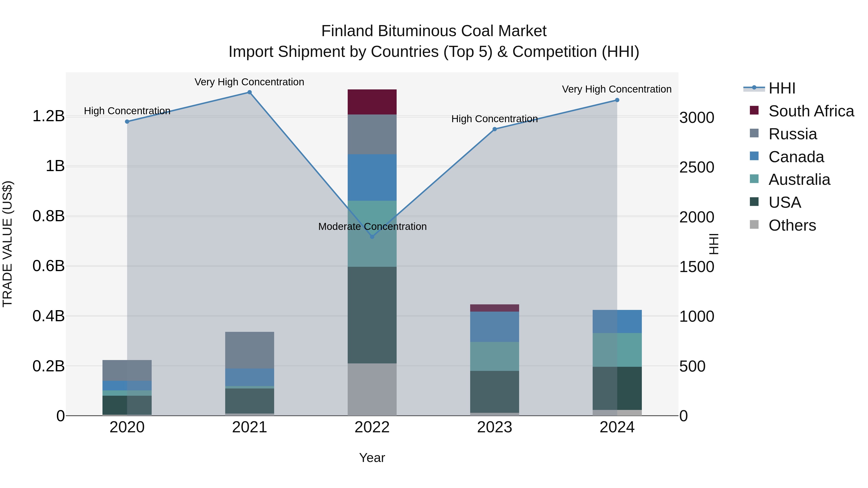Viewport: 868px width, 488px height.
Task: Click the South Africa maroon color swatch
Action: pos(754,110)
